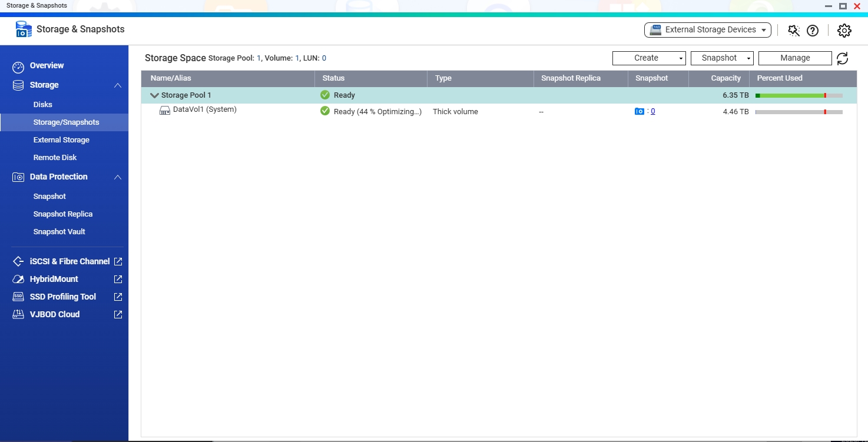The image size is (868, 442).
Task: Open HybridMount link
Action: pyautogui.click(x=54, y=279)
